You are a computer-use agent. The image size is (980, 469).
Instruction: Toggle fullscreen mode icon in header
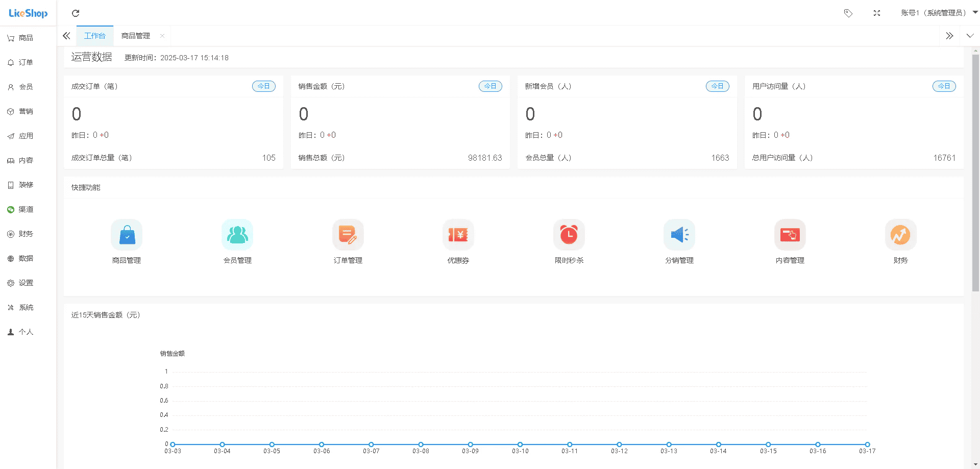[877, 13]
